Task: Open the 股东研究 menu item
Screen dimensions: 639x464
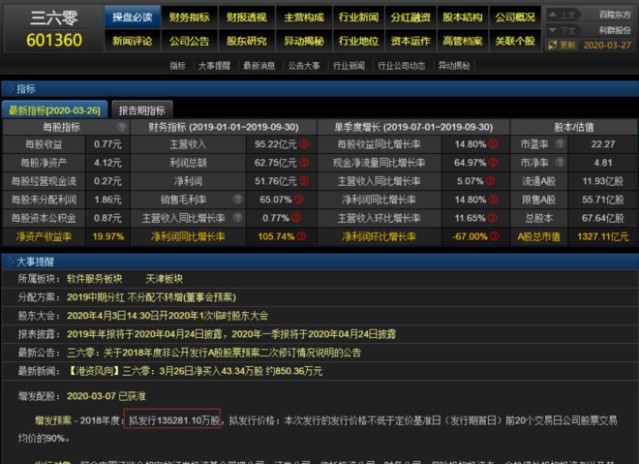Action: [x=247, y=41]
